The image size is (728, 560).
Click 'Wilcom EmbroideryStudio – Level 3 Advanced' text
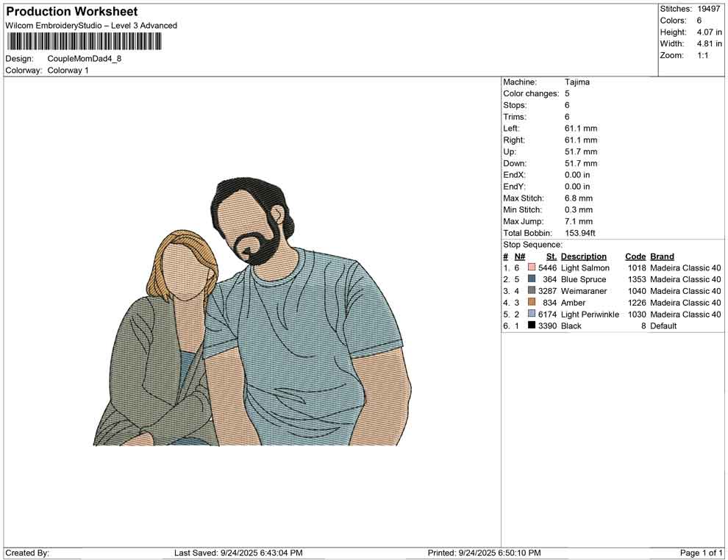[x=91, y=26]
